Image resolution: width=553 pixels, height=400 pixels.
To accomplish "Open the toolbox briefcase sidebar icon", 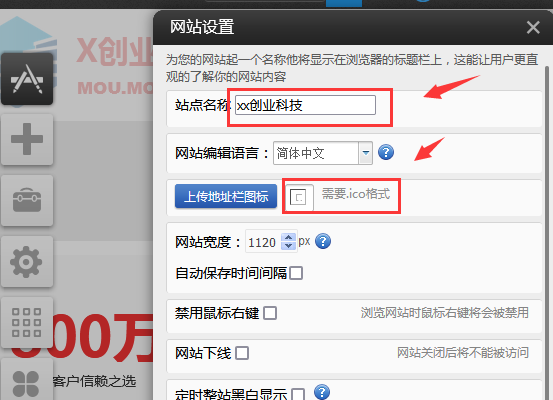I will click(27, 200).
